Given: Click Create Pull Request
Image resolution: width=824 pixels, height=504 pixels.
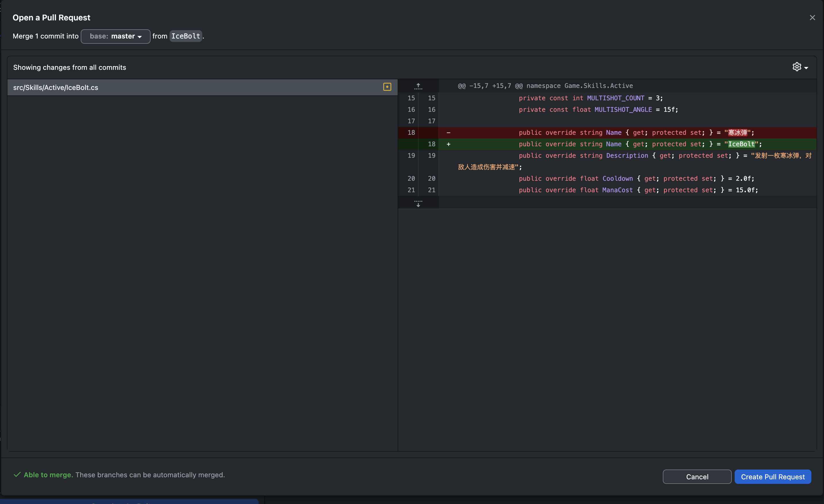Looking at the screenshot, I should [x=773, y=477].
